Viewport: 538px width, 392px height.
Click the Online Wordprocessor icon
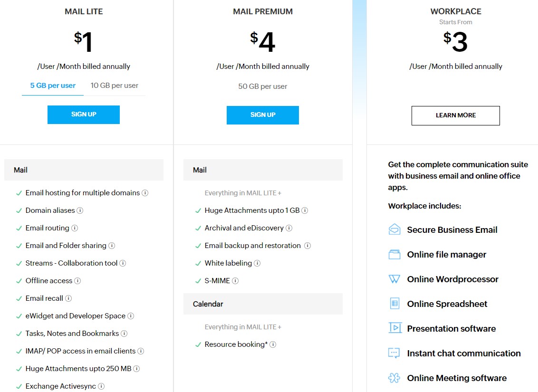click(394, 279)
